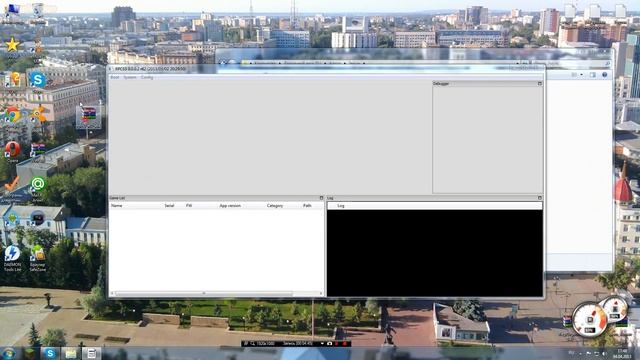Image resolution: width=640 pixels, height=360 pixels.
Task: Float the Game List panel with its corner button
Action: pyautogui.click(x=321, y=198)
